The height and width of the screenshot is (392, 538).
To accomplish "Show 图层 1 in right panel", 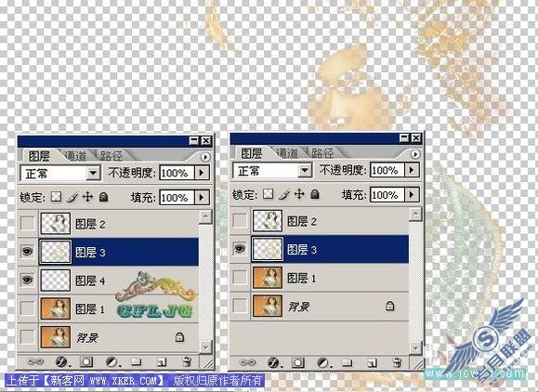I will pyautogui.click(x=240, y=278).
